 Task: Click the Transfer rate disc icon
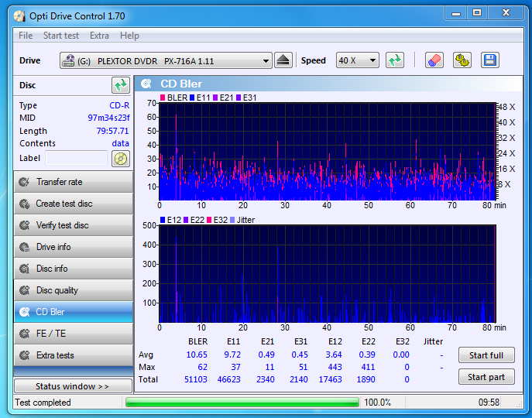[x=24, y=182]
